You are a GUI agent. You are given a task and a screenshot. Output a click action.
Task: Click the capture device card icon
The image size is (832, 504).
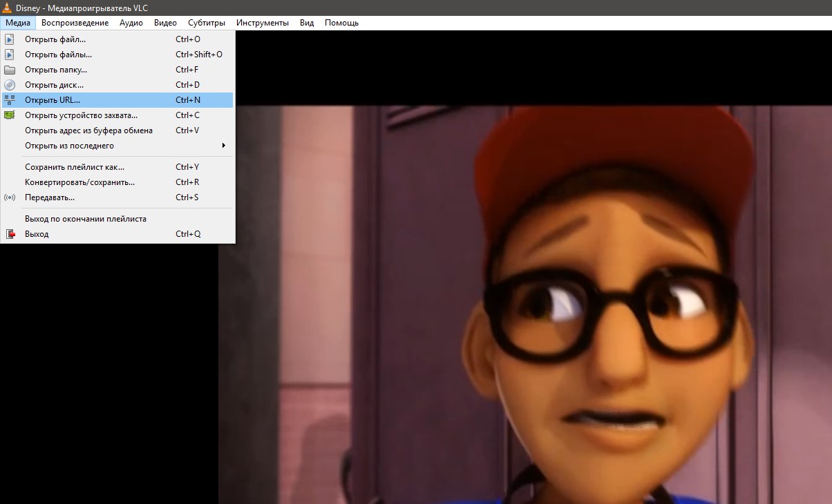click(x=10, y=115)
